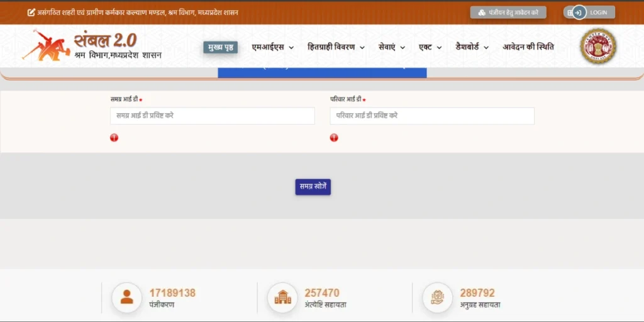Open the एक्ट dropdown
644x322 pixels.
tap(430, 47)
